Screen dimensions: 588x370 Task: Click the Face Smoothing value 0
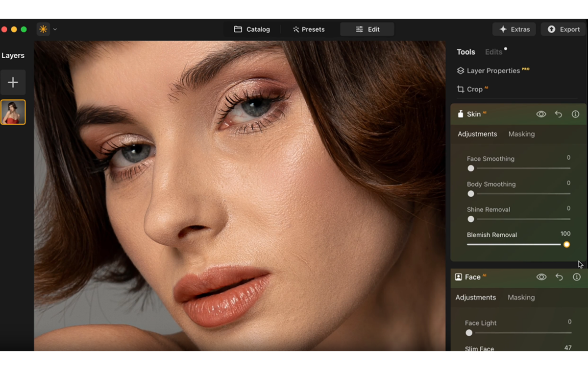(568, 158)
